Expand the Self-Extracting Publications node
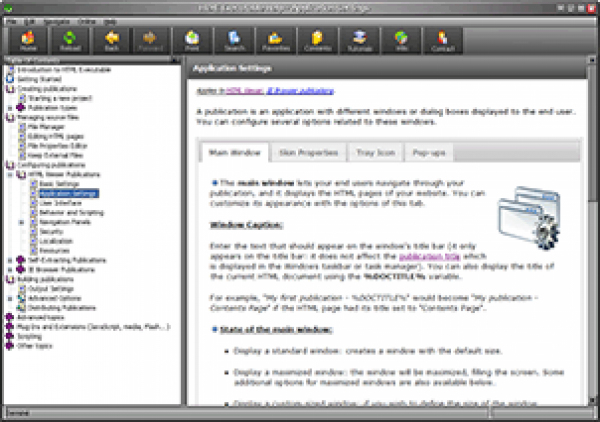This screenshot has height=422, width=600. point(10,260)
